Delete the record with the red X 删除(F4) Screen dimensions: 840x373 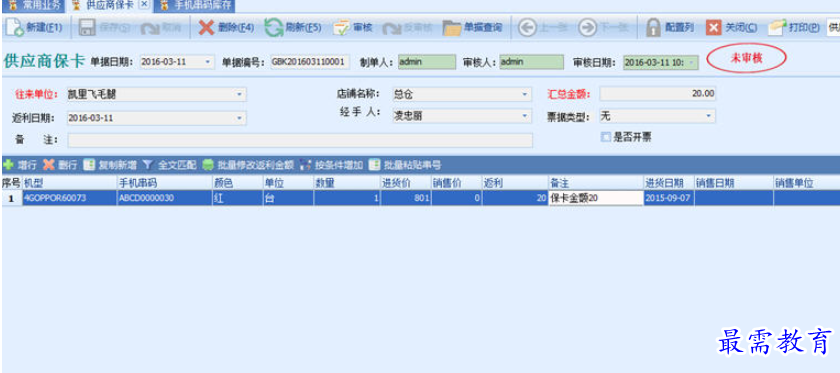click(x=226, y=27)
